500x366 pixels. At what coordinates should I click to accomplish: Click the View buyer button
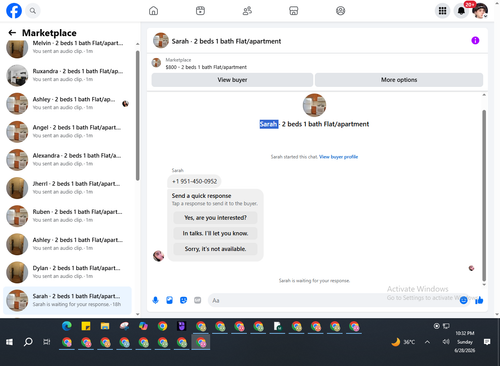pyautogui.click(x=232, y=80)
